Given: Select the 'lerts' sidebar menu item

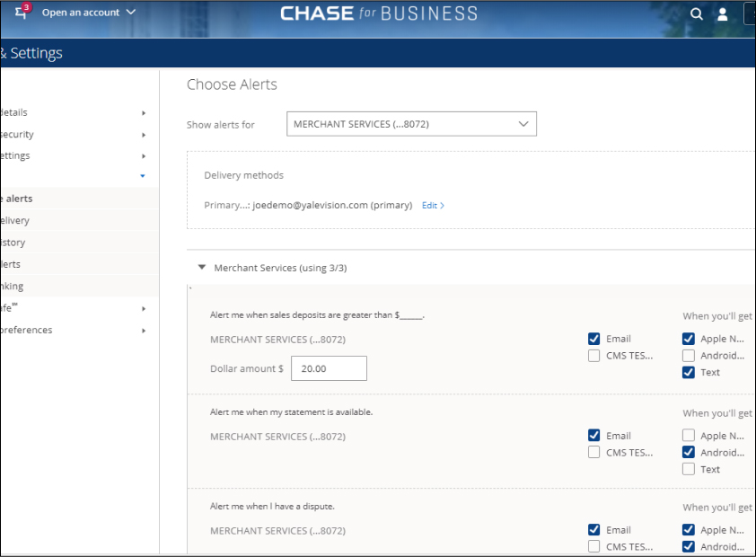Looking at the screenshot, I should (x=79, y=264).
